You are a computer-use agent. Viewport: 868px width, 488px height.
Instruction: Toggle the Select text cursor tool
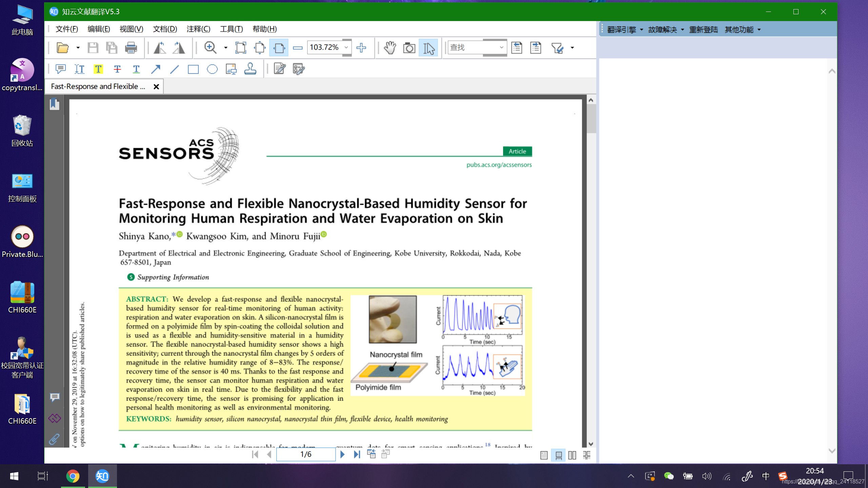coord(428,48)
